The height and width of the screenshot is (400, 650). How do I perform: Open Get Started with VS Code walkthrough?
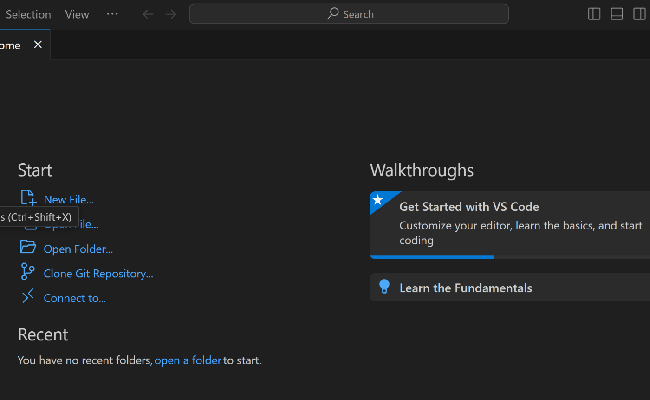click(x=510, y=225)
